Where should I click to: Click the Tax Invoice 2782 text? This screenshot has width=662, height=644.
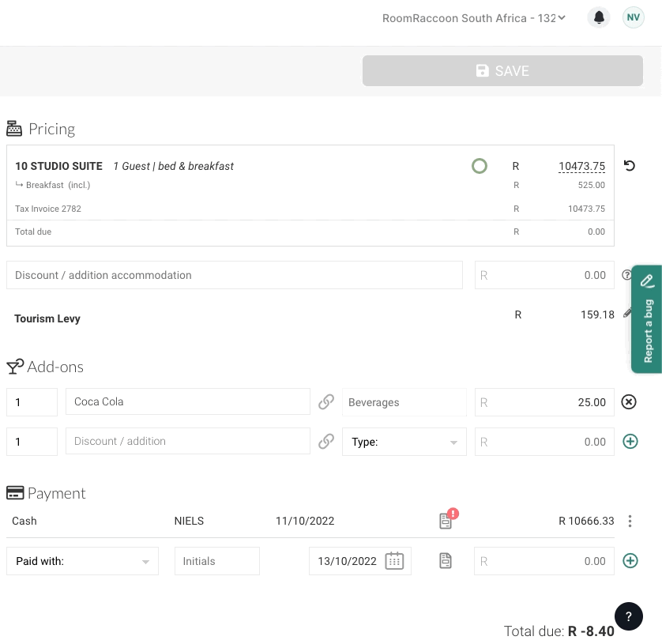pos(48,209)
